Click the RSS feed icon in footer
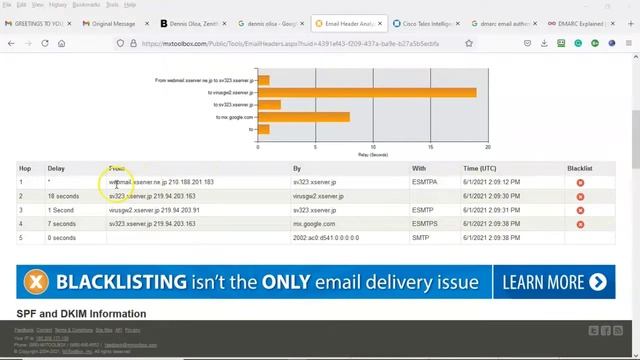 point(618,331)
